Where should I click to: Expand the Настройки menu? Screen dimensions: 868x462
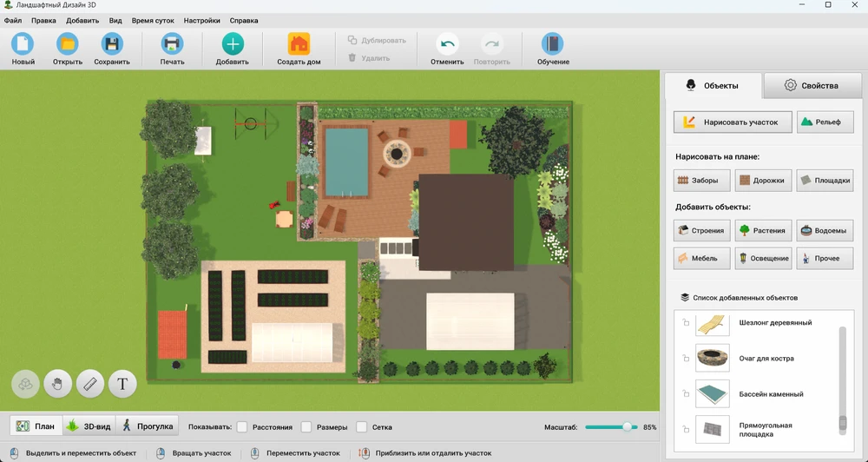[201, 20]
